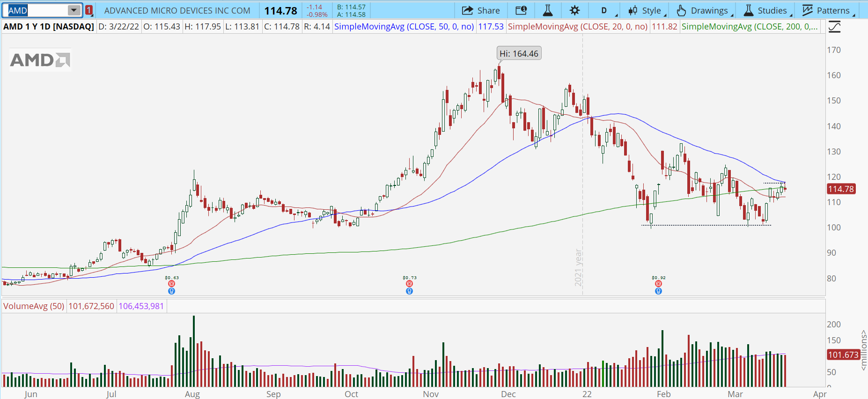Open the drawing tools icon right of study labels
Viewport: 868px width, 399px height.
(834, 27)
